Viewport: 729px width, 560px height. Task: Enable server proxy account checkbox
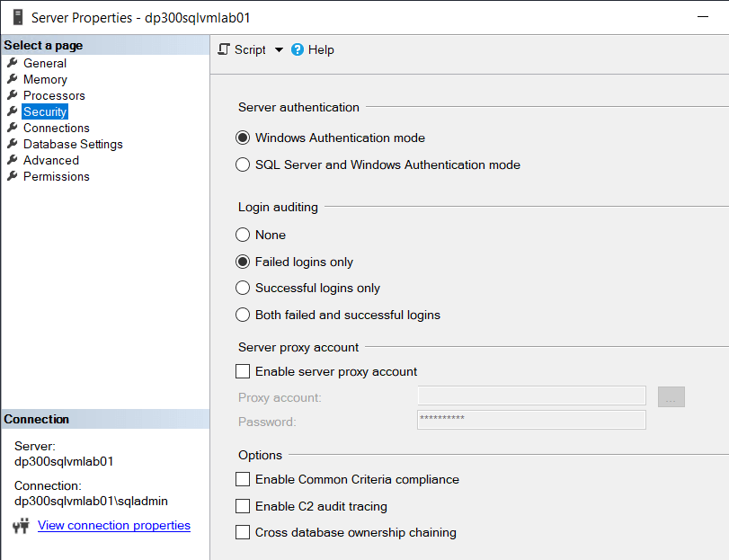click(243, 371)
